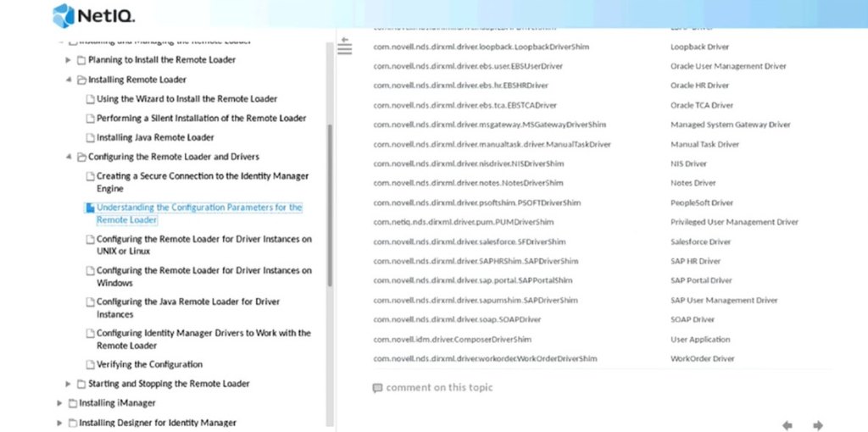
Task: Click the Installing Java Remote Loader page icon
Action: pos(90,138)
